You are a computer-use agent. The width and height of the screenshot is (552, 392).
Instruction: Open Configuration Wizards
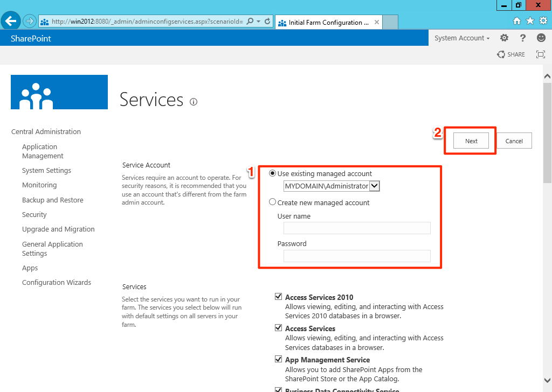pyautogui.click(x=57, y=282)
